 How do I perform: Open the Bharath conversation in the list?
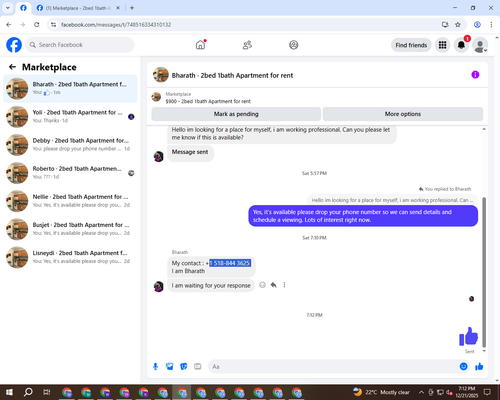70,89
